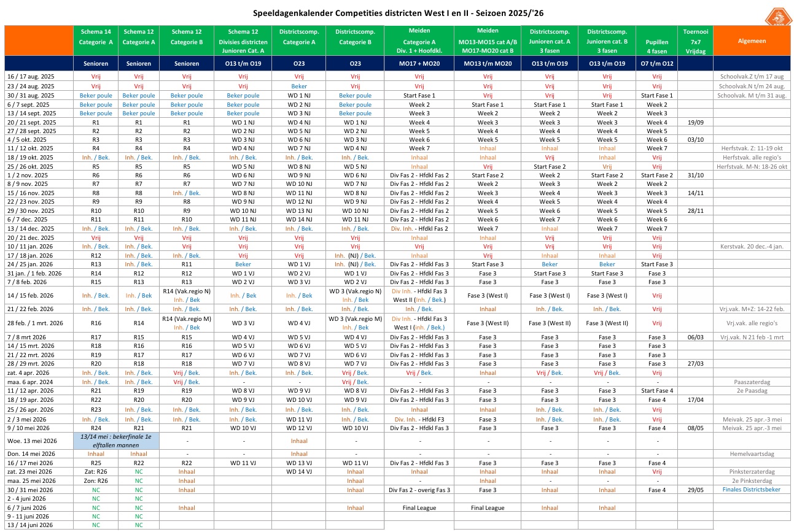794x532 pixels.
Task: Select the Div Fas 2 - overig Fas 3 cell
Action: point(419,490)
